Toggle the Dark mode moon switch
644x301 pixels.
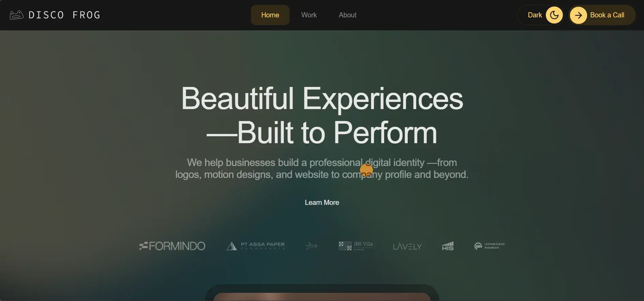tap(554, 15)
